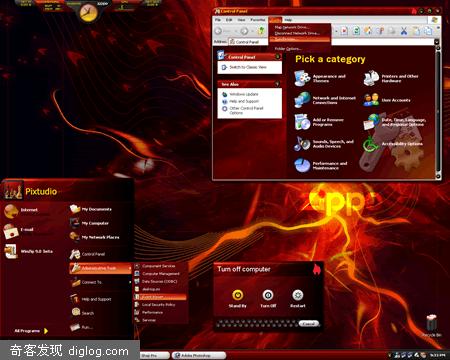
Task: Click the Windows Update link
Action: [x=244, y=94]
